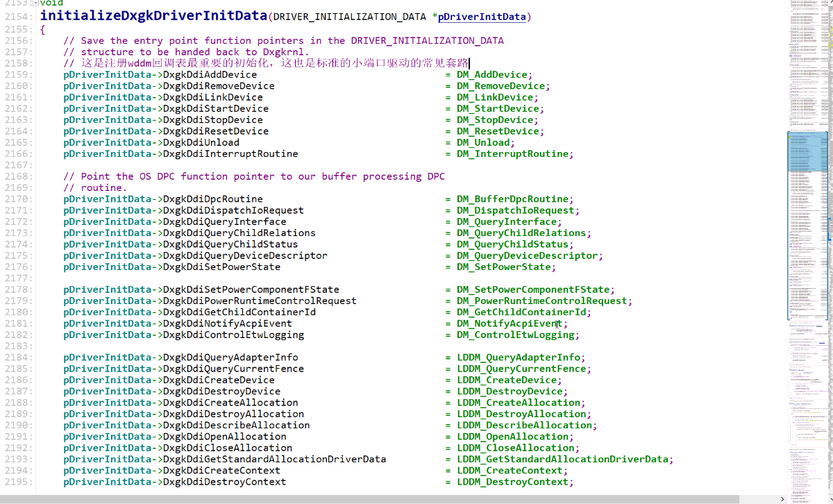Click DxgkDdiControlEtwLogging member name
The width and height of the screenshot is (833, 504).
pyautogui.click(x=233, y=335)
